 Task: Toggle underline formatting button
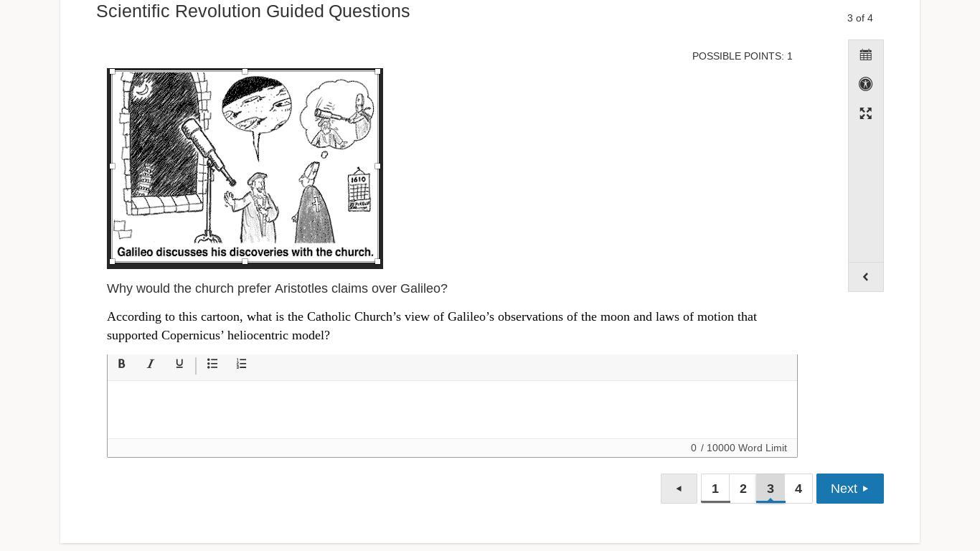pos(179,364)
